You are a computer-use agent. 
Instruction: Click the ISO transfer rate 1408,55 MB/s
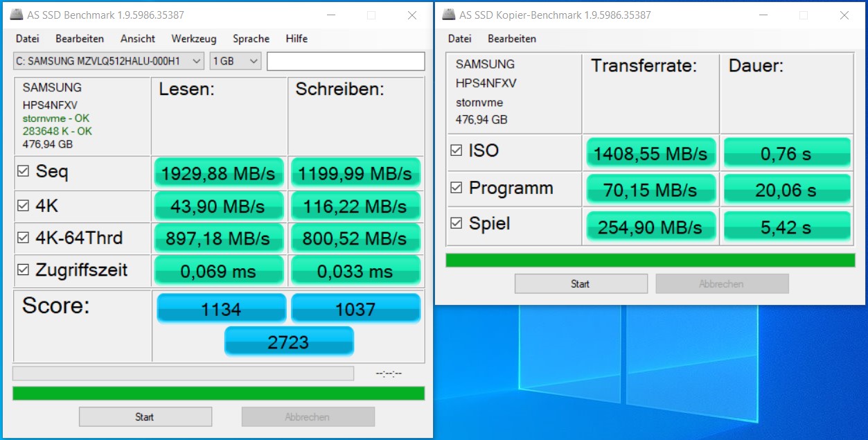[652, 152]
